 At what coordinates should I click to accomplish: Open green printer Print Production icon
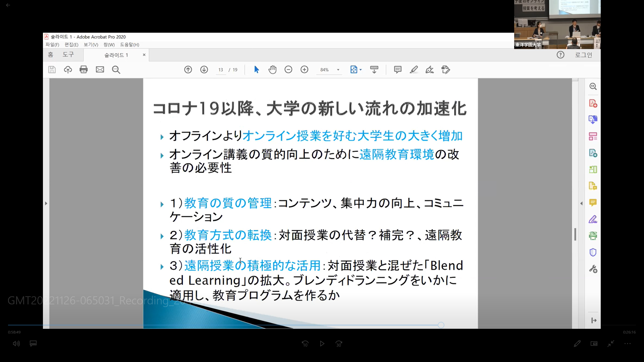[593, 236]
